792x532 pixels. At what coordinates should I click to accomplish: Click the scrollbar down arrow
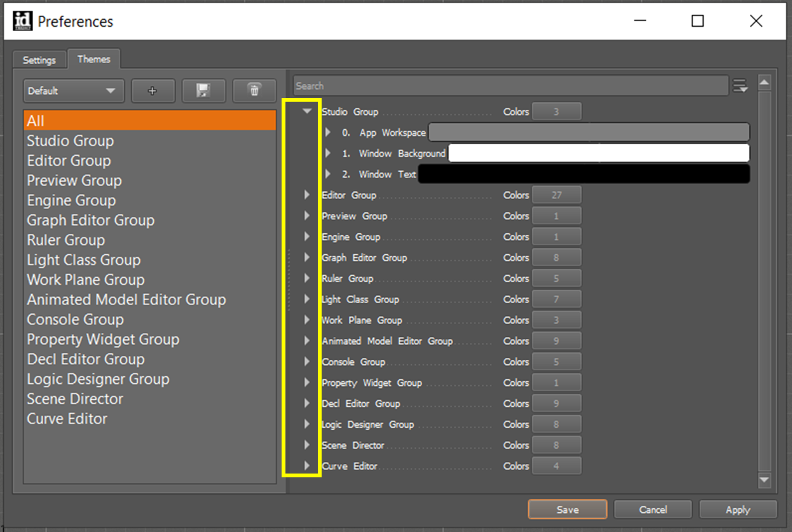765,481
